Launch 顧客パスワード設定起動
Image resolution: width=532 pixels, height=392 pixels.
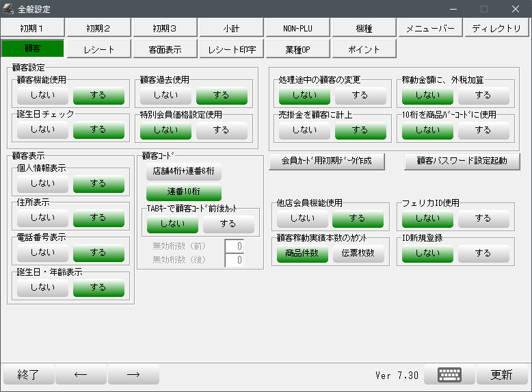point(461,161)
